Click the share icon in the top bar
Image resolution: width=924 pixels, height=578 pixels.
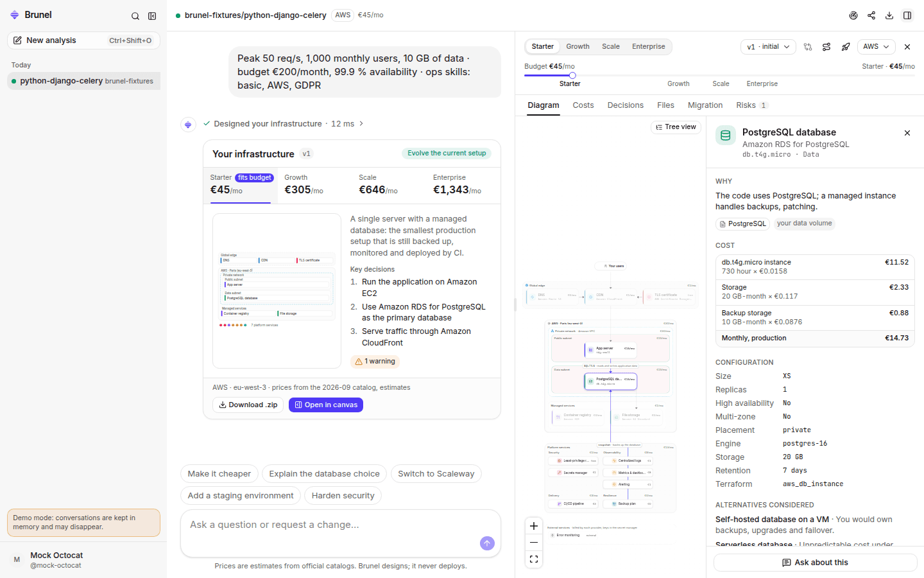(x=871, y=15)
